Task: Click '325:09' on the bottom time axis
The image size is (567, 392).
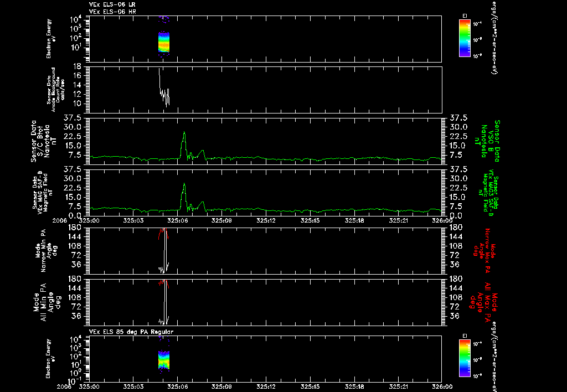Action: tap(221, 386)
